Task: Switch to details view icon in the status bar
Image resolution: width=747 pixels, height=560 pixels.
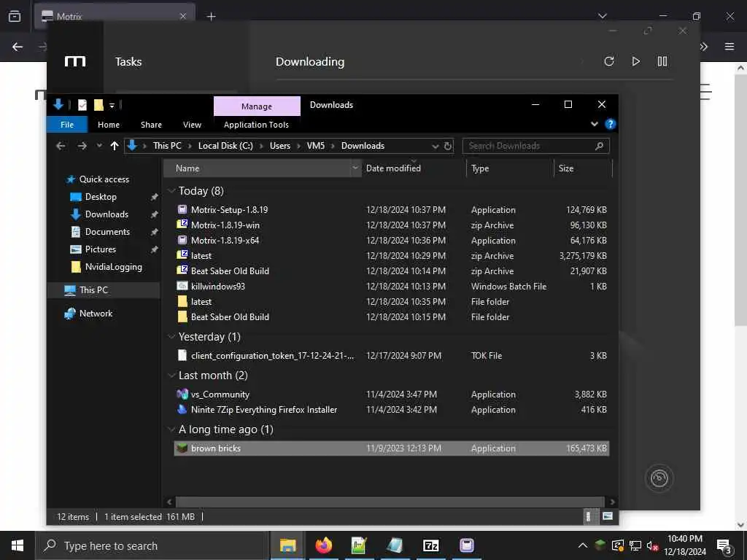Action: point(589,517)
